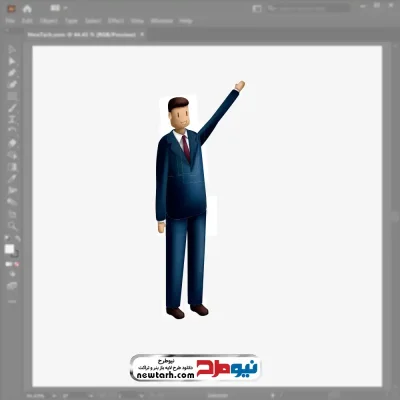The width and height of the screenshot is (400, 400).
Task: Click the Change Screen Mode icon
Action: point(12,286)
